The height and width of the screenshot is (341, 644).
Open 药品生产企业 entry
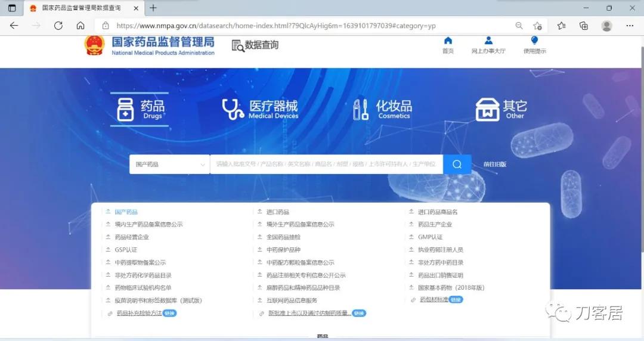(435, 224)
